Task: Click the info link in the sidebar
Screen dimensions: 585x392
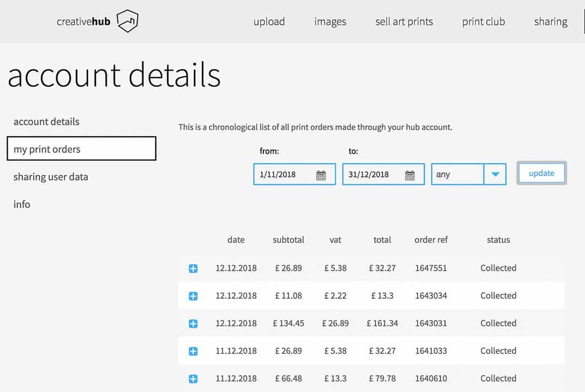Action: coord(21,204)
